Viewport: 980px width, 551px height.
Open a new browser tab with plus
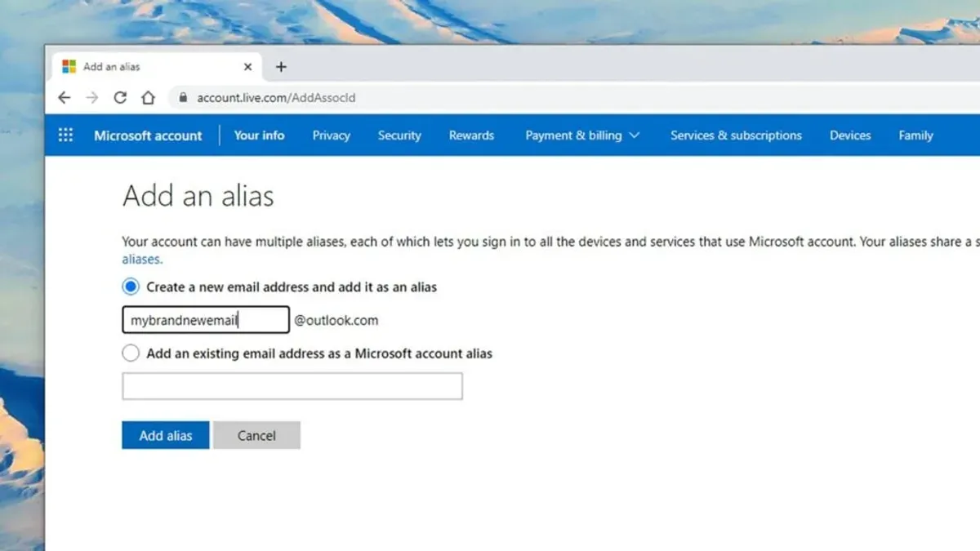pos(281,67)
